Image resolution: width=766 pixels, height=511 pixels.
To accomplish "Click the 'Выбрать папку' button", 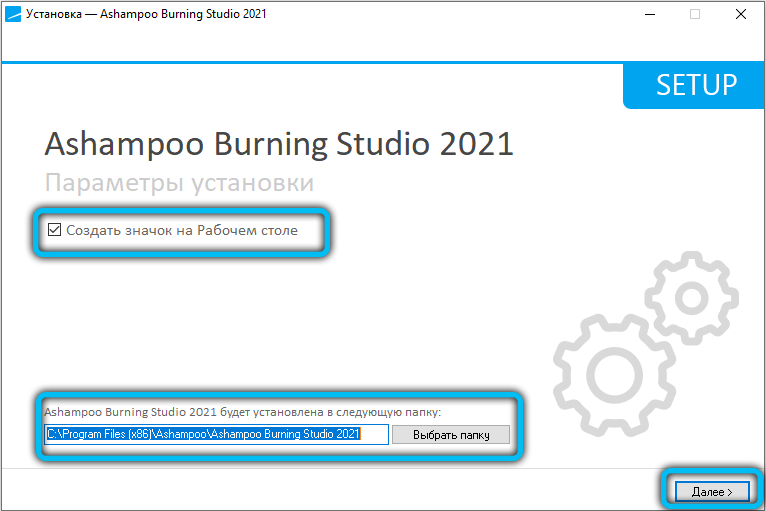I will (451, 435).
